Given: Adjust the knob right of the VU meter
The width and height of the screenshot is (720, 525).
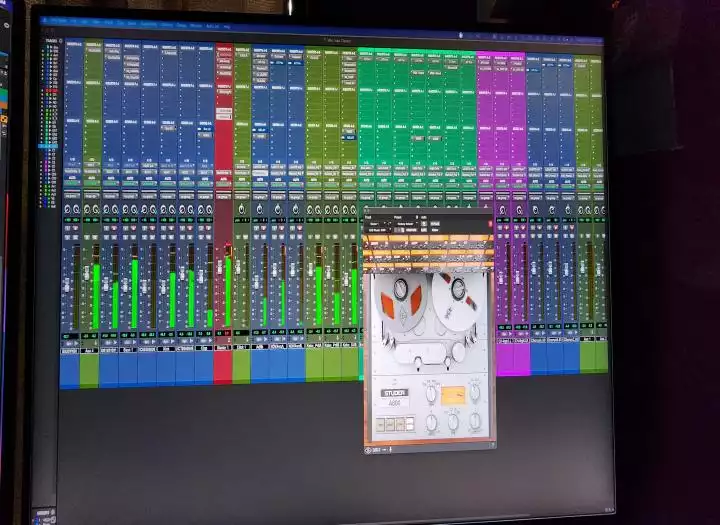Looking at the screenshot, I should [475, 392].
